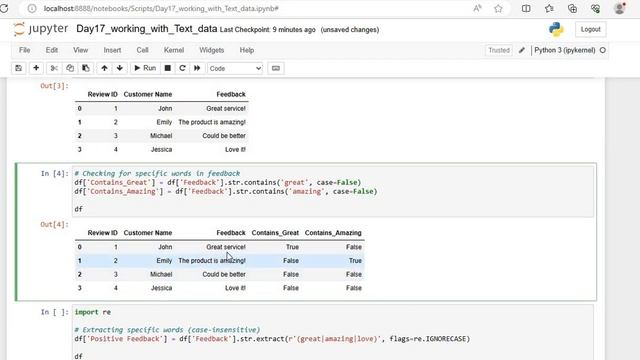Viewport: 640px width, 360px height.
Task: Click Feedback column header in Out[3] table
Action: pyautogui.click(x=231, y=94)
